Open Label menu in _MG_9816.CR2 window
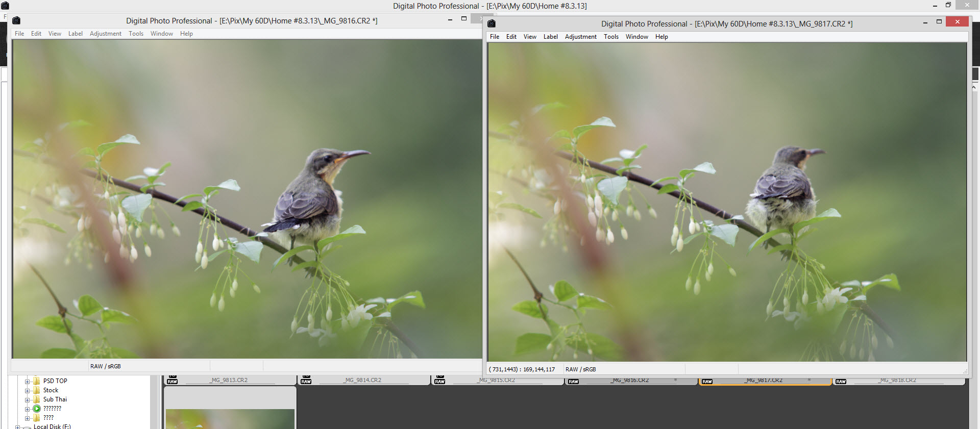Image resolution: width=980 pixels, height=429 pixels. tap(76, 34)
